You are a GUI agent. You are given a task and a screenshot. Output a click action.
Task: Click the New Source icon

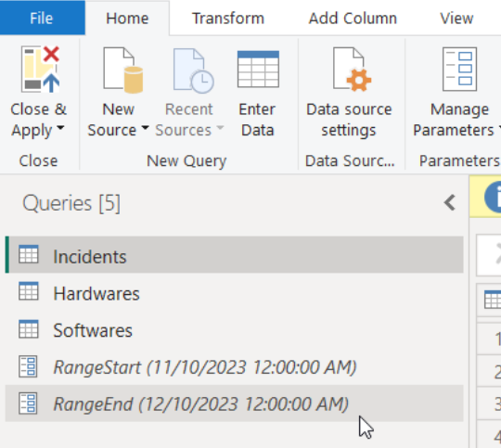pos(123,70)
